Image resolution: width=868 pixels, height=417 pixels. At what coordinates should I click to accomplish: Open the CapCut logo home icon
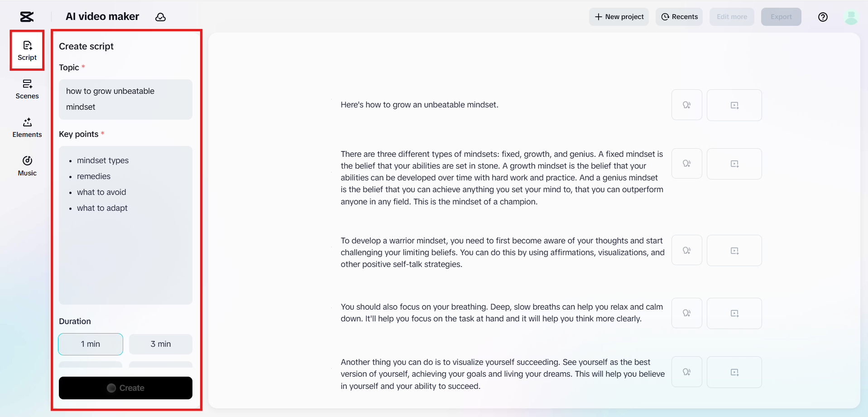(x=27, y=17)
